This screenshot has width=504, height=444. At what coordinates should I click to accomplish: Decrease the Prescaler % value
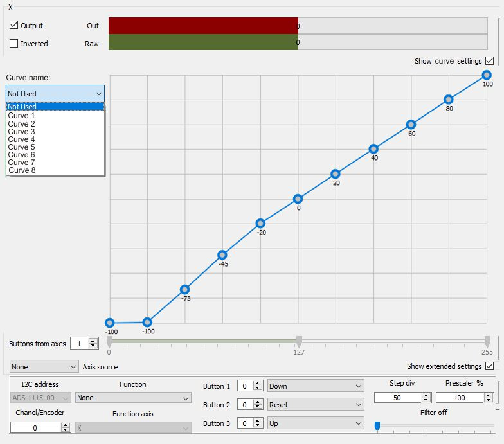pos(489,400)
